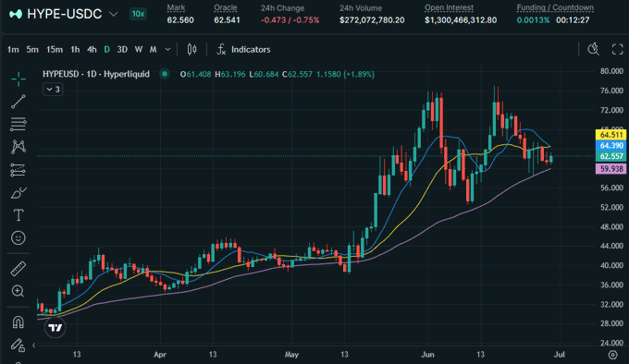This screenshot has width=629, height=364.
Task: Switch to the monthly M timeframe
Action: [153, 50]
